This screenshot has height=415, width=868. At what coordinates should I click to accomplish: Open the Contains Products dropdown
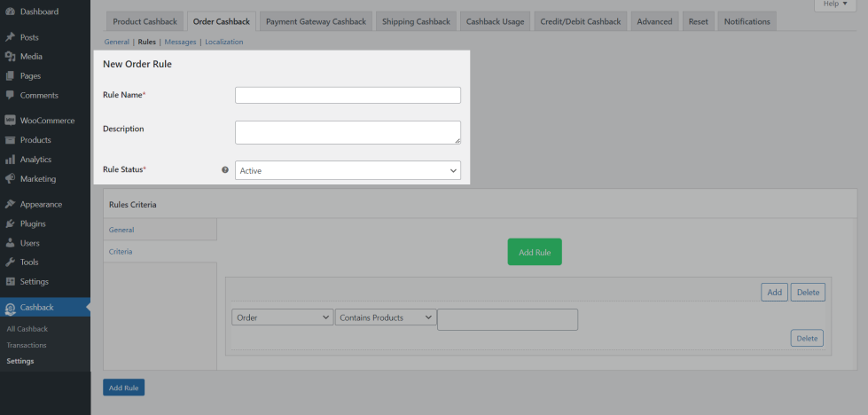385,317
